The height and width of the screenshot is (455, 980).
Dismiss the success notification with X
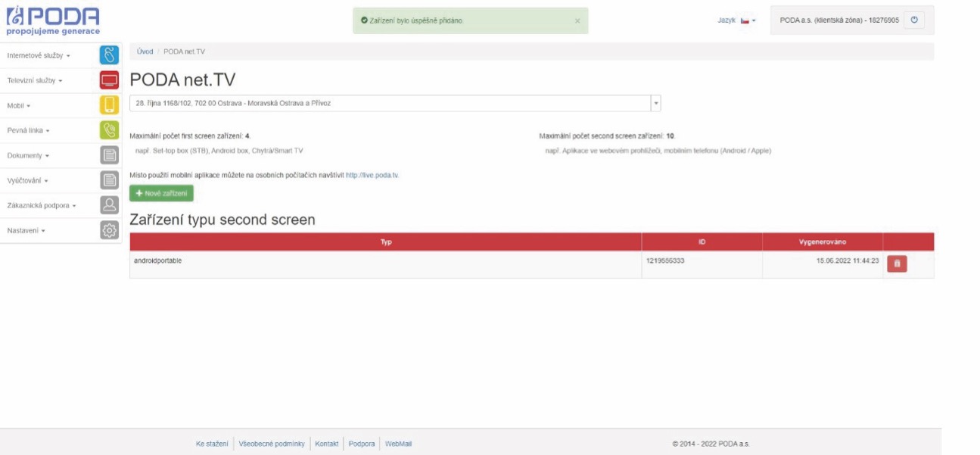[577, 21]
